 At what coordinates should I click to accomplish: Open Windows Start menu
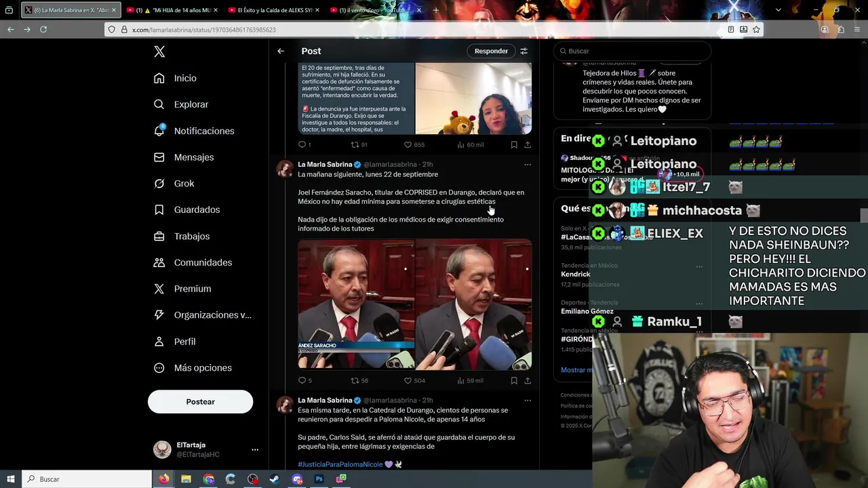click(11, 479)
